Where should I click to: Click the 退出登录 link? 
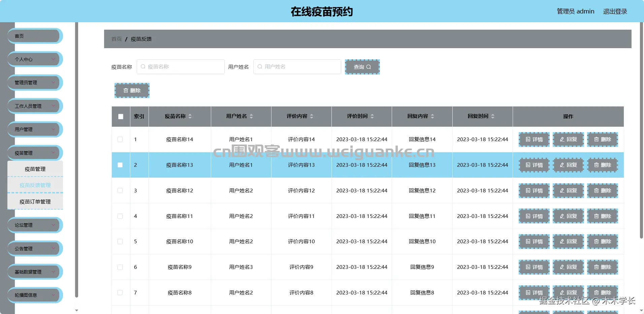[x=615, y=11]
